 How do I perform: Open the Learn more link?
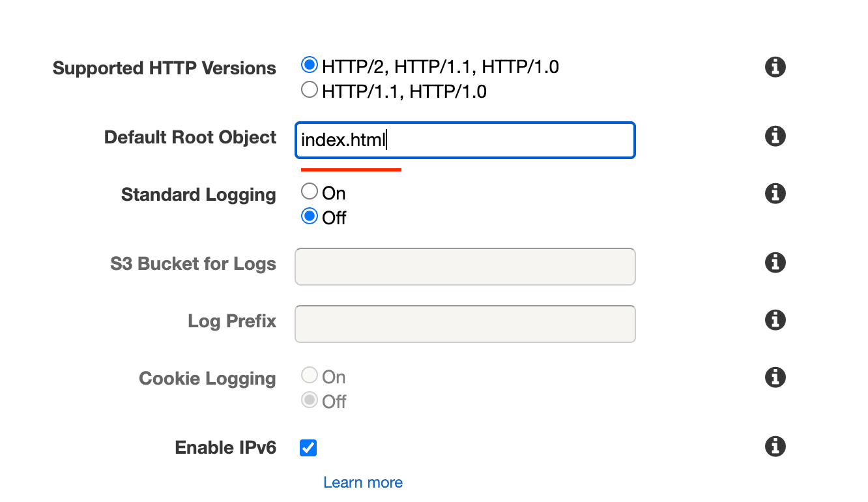coord(363,482)
